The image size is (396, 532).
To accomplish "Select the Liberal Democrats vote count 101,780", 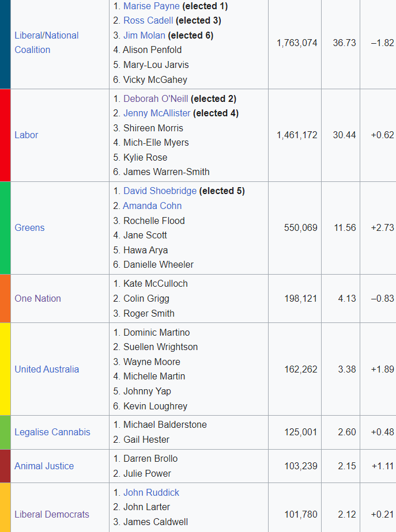I will [300, 514].
